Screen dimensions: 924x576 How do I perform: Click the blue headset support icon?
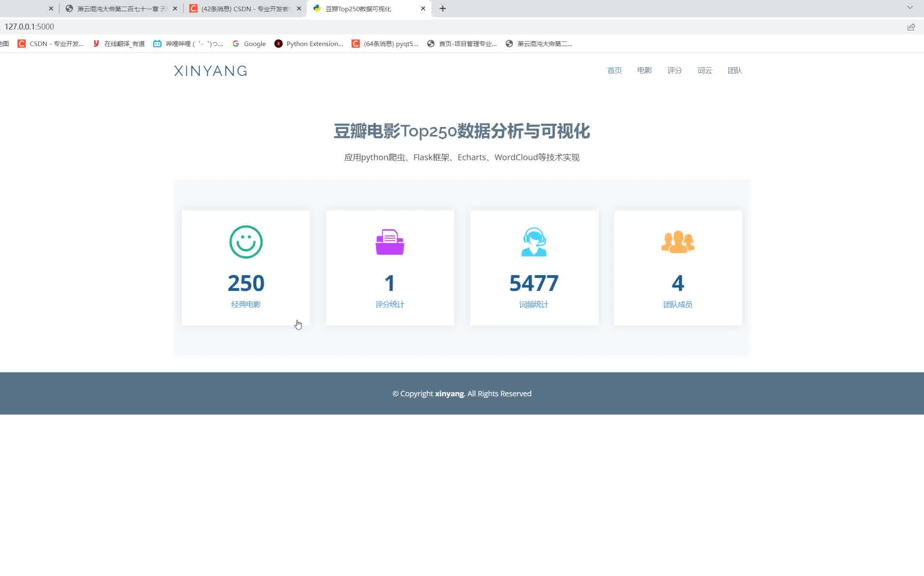point(534,242)
